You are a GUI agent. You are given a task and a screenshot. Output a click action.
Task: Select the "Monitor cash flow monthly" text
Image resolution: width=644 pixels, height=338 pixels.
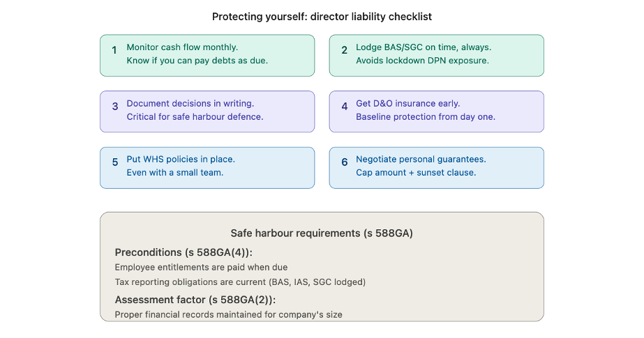[182, 47]
